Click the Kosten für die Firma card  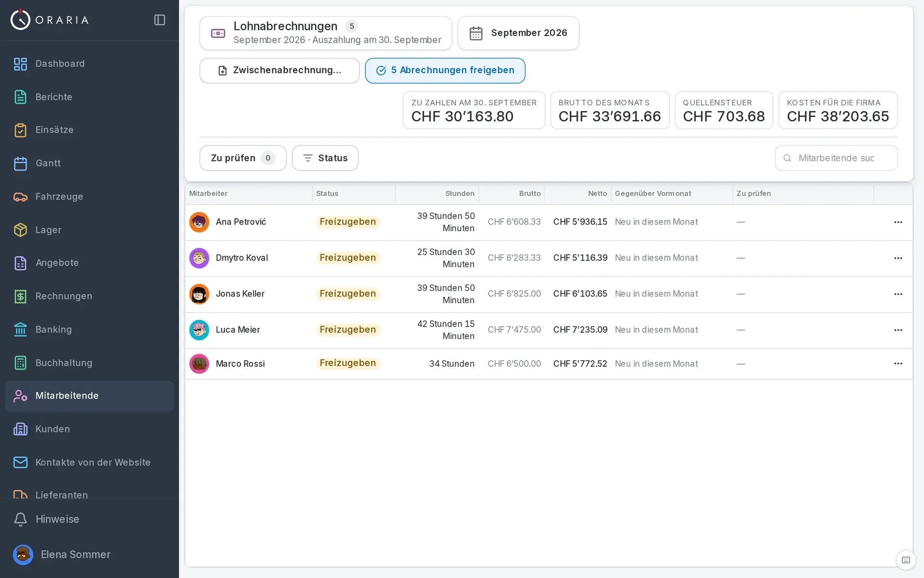(838, 110)
